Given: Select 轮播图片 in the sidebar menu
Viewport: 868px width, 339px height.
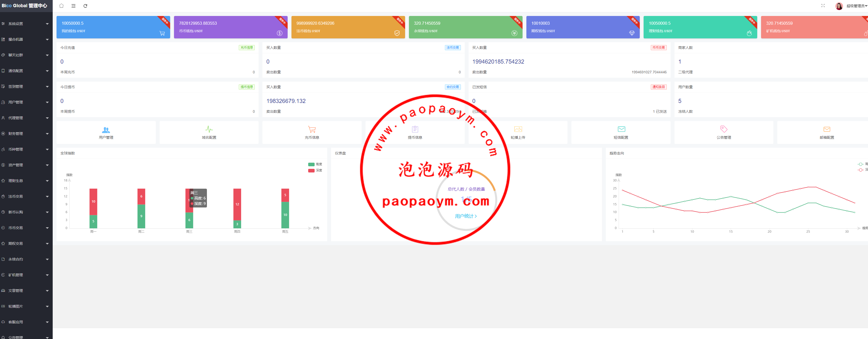Looking at the screenshot, I should [26, 306].
